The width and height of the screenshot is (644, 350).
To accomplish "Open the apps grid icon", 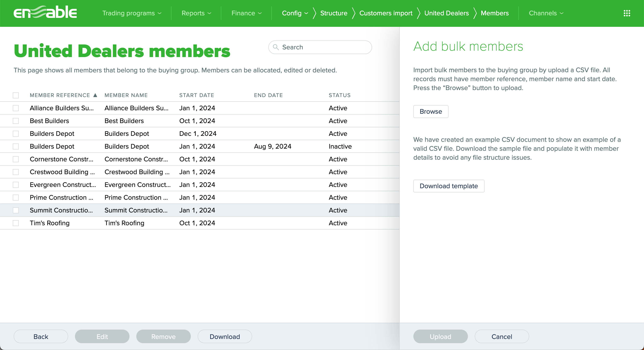I will (x=627, y=13).
